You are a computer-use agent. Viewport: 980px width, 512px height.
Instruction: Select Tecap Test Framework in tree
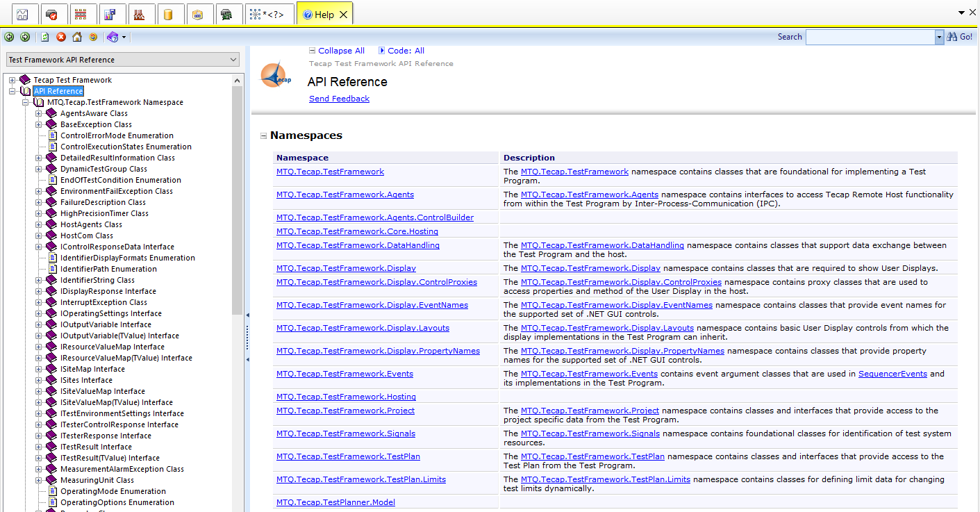(72, 80)
